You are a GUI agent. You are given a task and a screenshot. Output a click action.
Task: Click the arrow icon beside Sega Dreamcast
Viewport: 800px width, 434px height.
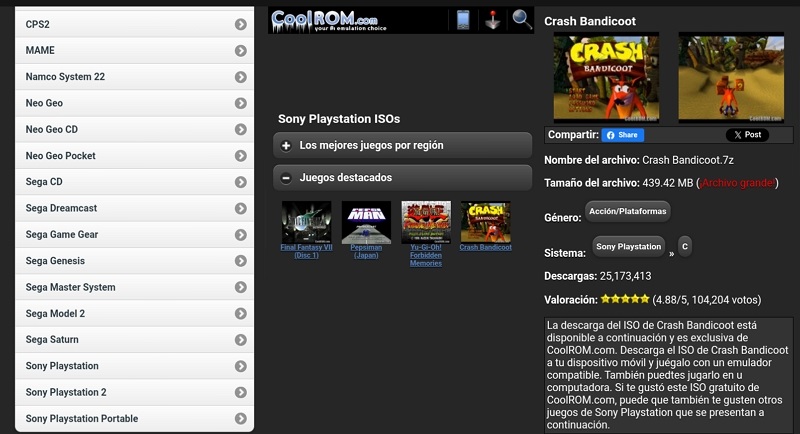241,208
